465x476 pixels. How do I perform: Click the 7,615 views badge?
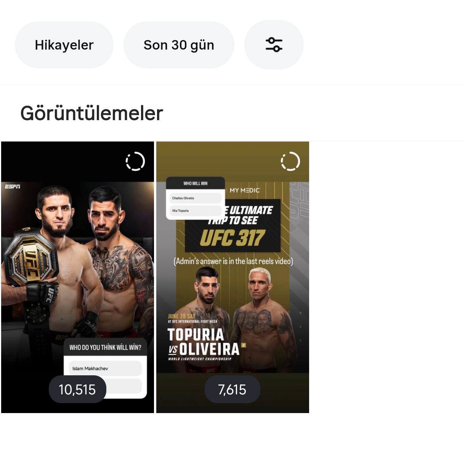(x=232, y=389)
